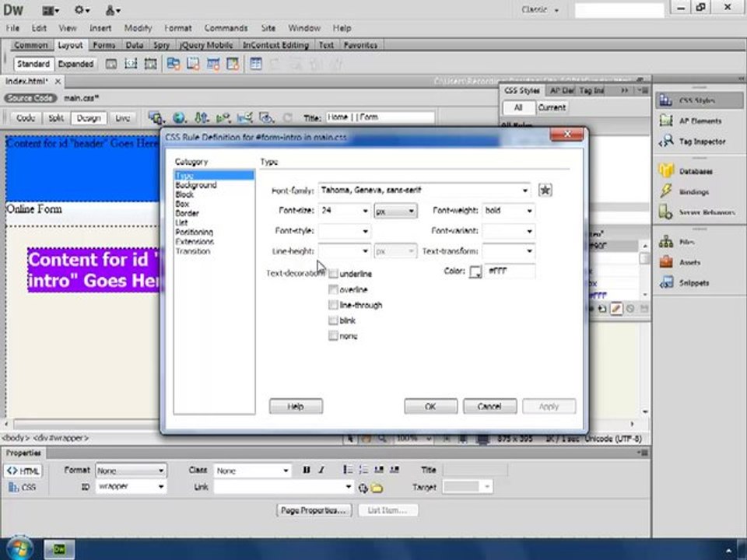Image resolution: width=747 pixels, height=560 pixels.
Task: Click the Table icon in Layout toolbar
Action: 256,64
